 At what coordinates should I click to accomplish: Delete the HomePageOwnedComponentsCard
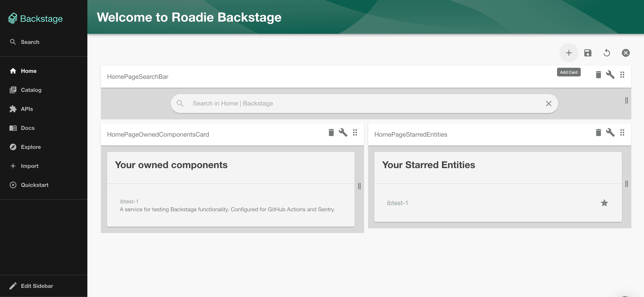331,132
